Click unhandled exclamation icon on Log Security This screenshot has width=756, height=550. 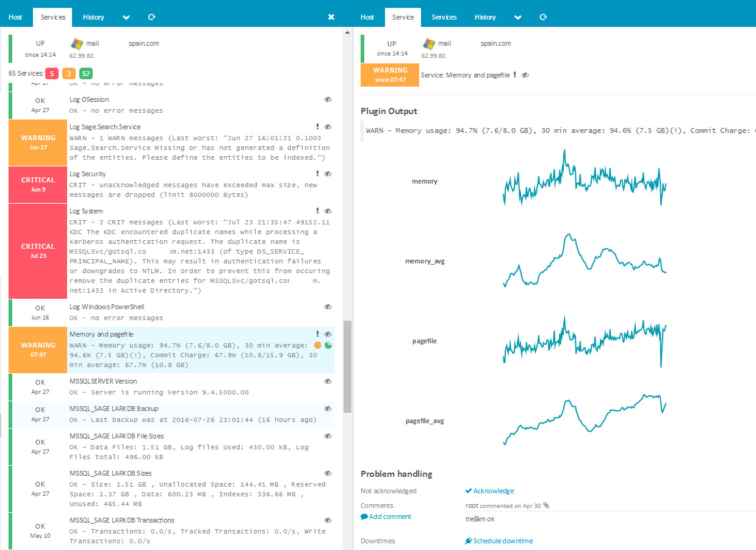[x=317, y=174]
